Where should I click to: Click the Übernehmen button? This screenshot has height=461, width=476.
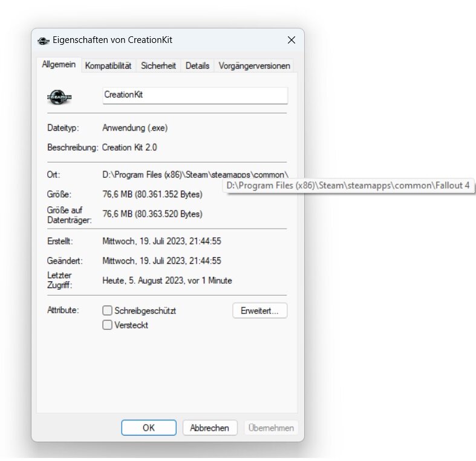point(271,428)
